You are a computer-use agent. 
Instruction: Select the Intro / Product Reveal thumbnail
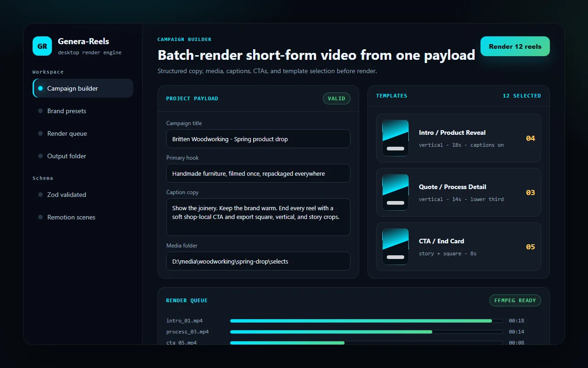pos(396,138)
